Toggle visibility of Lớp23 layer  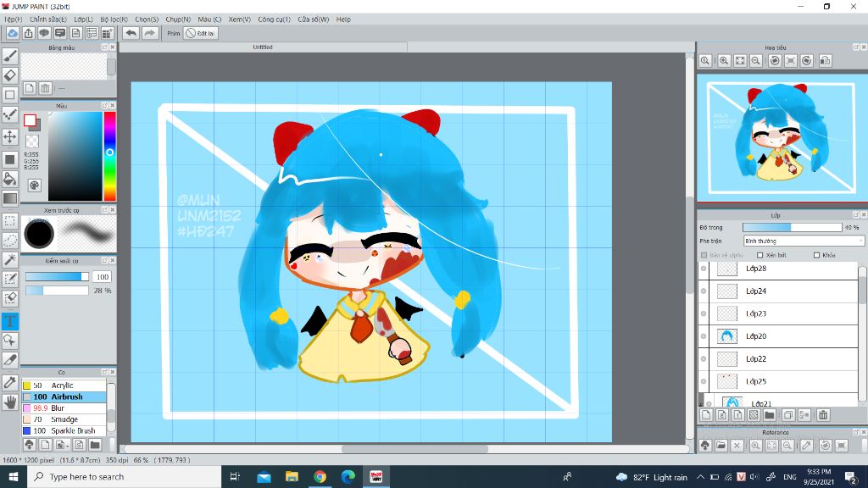[704, 313]
